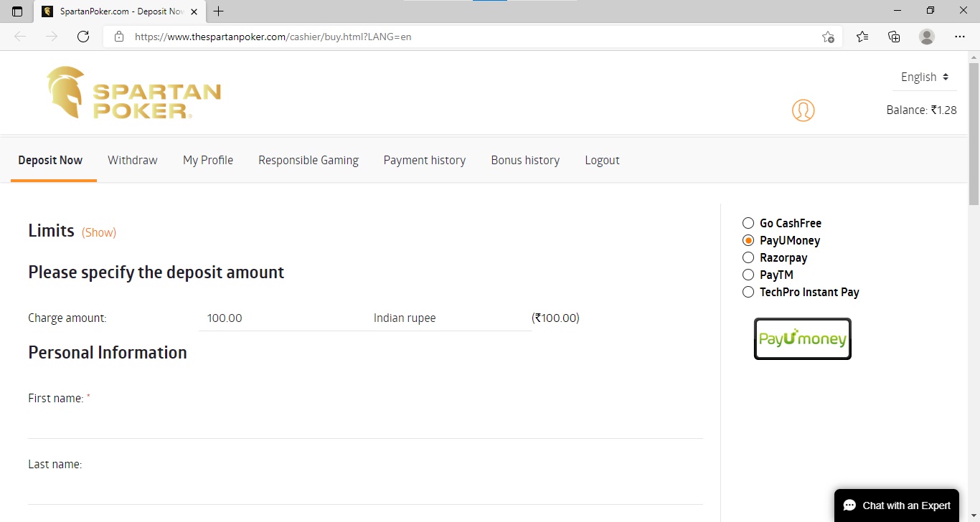This screenshot has height=522, width=980.
Task: Open Bonus history tab
Action: 525,160
